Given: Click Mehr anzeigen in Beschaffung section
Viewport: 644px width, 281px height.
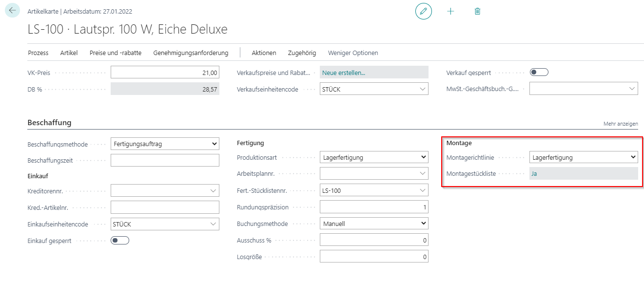Looking at the screenshot, I should pos(620,124).
